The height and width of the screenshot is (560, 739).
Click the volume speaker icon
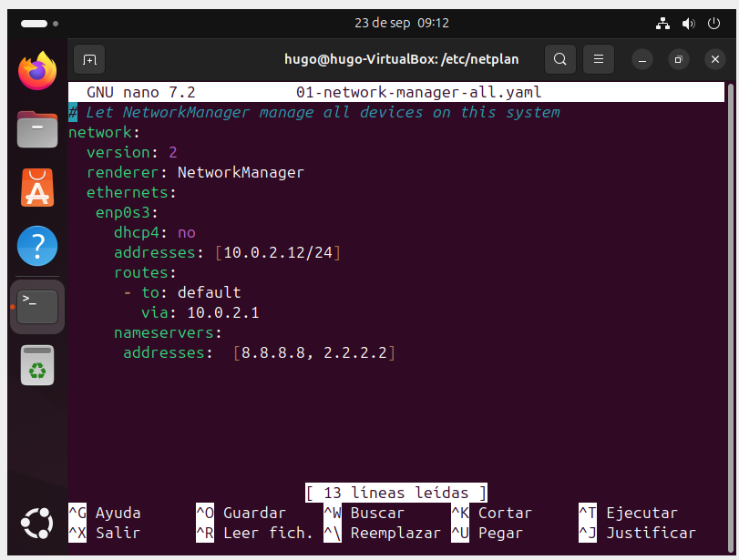[x=688, y=23]
